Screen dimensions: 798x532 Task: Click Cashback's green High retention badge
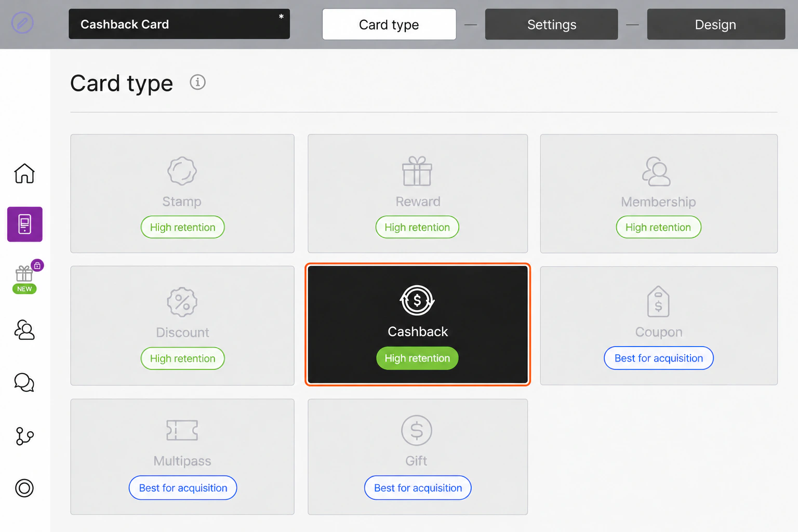pyautogui.click(x=417, y=358)
